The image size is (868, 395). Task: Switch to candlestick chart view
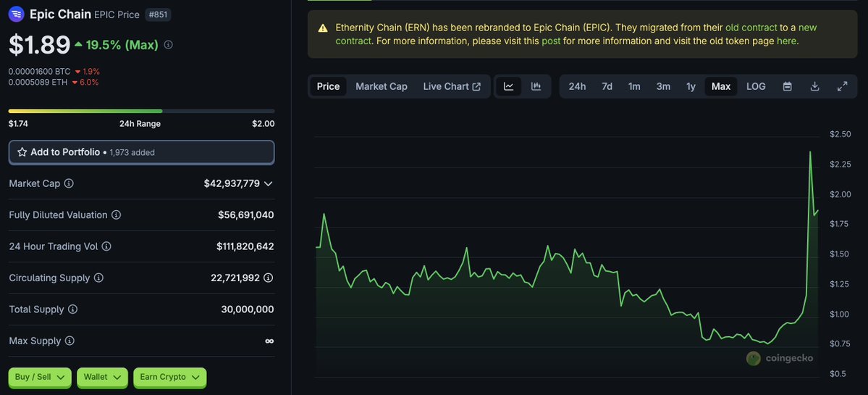coord(536,86)
